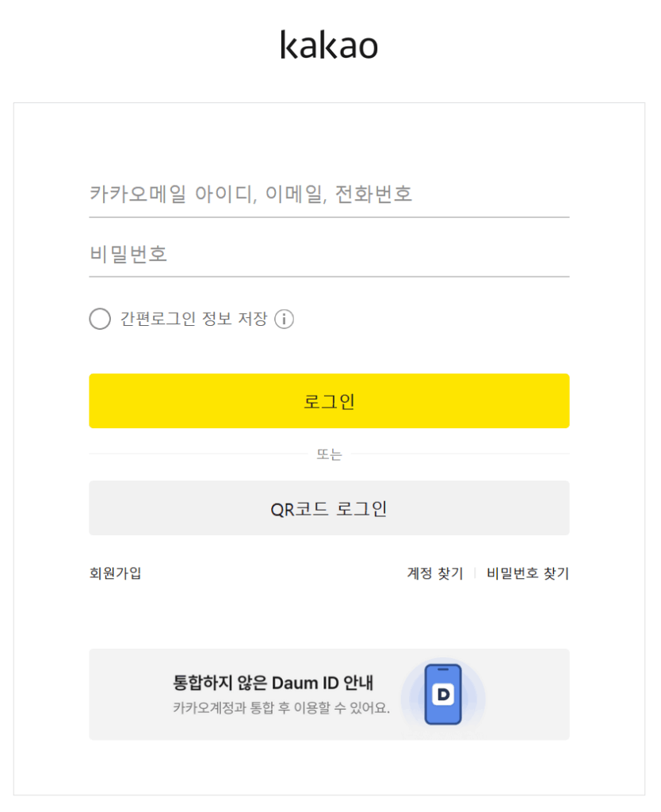Choose the QR코드 로그인 button

tap(329, 508)
